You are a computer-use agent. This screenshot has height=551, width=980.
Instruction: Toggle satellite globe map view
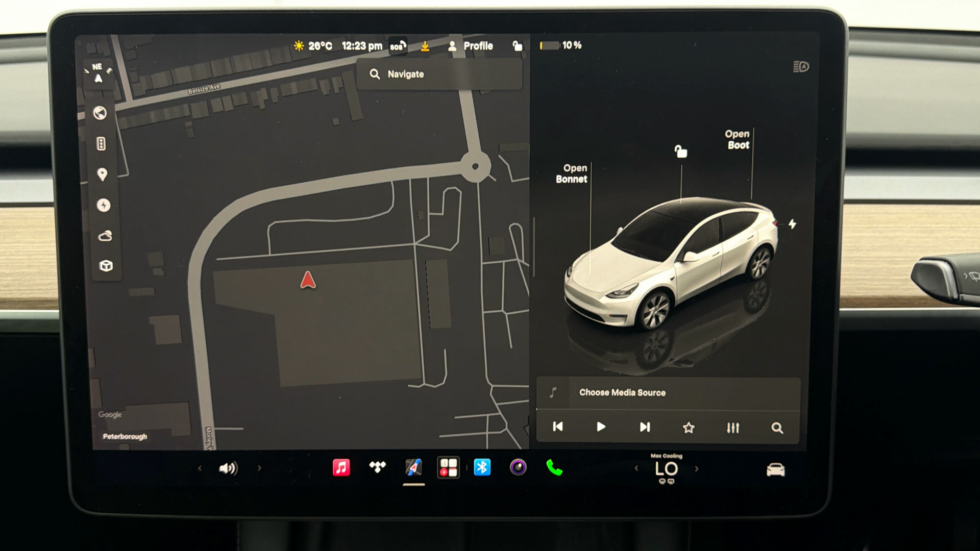tap(100, 113)
